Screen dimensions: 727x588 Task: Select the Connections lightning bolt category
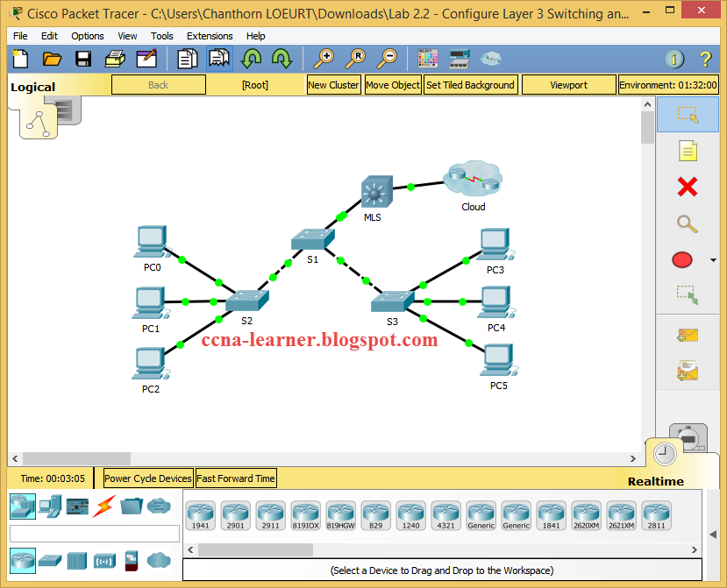[x=103, y=507]
